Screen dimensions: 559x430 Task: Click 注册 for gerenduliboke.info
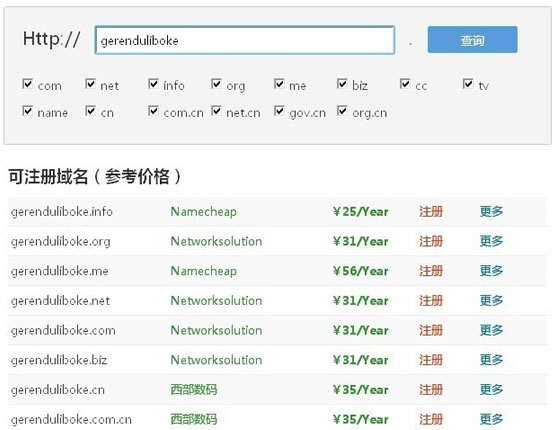[431, 211]
